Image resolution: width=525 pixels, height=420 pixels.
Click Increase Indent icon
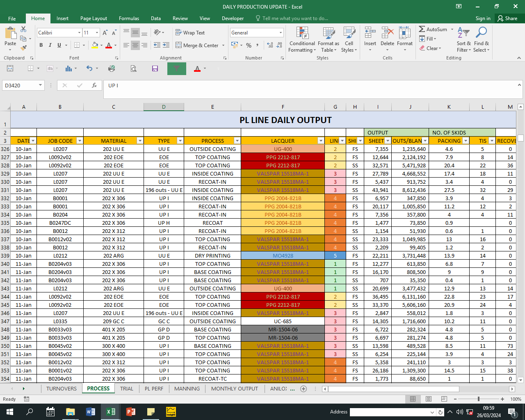click(166, 45)
